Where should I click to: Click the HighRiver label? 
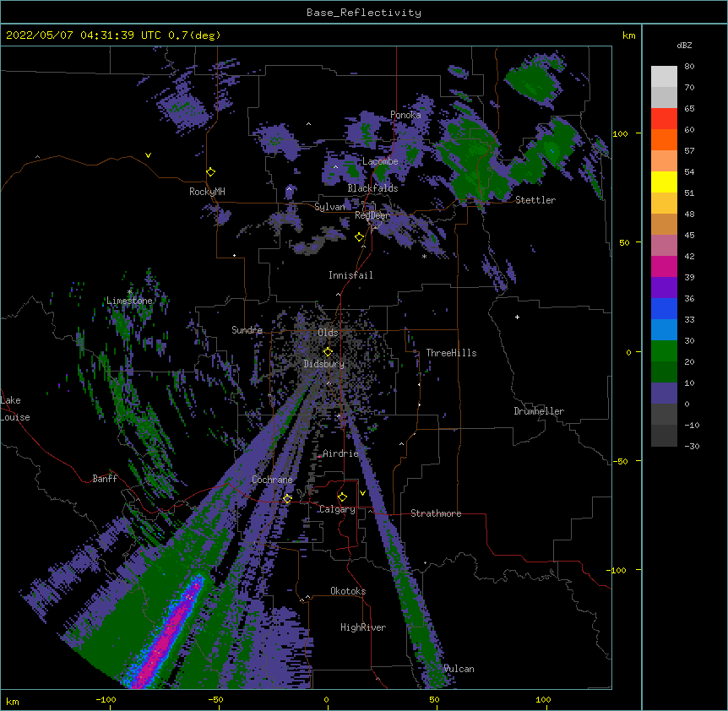pyautogui.click(x=363, y=627)
